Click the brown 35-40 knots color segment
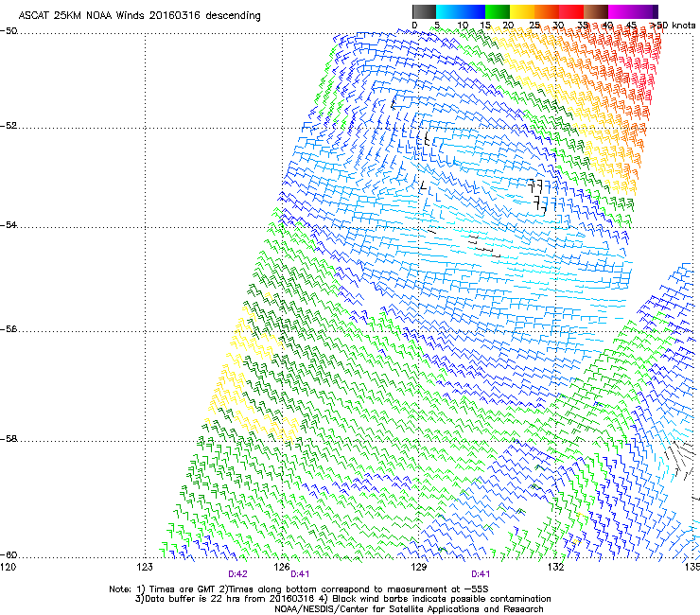Viewport: 700px width, 615px height. (x=596, y=11)
